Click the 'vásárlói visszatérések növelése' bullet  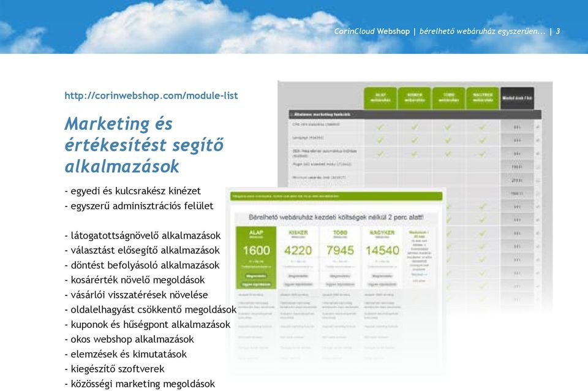click(136, 295)
